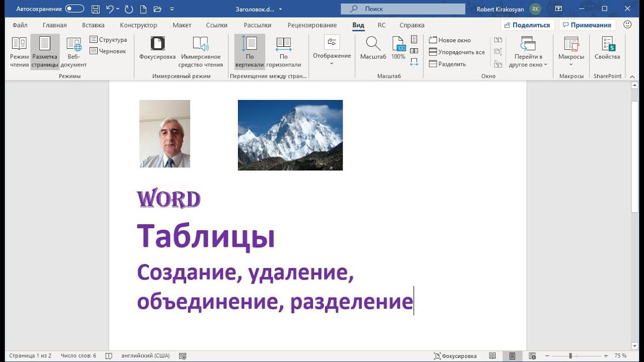Run the Макросы button
The image size is (644, 362).
pyautogui.click(x=571, y=48)
